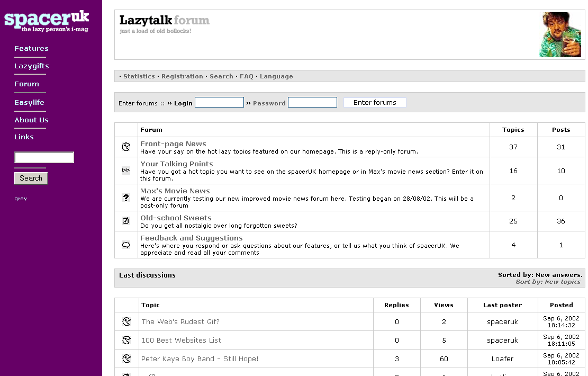
Task: Click last poster spaceruk for Web's Rudest Gif
Action: pyautogui.click(x=502, y=322)
